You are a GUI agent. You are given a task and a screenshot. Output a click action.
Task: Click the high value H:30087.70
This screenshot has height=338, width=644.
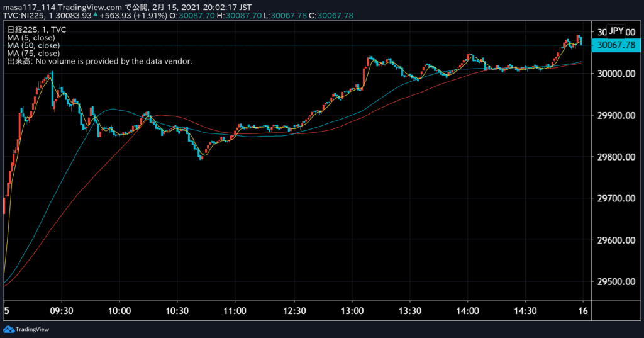coord(239,16)
